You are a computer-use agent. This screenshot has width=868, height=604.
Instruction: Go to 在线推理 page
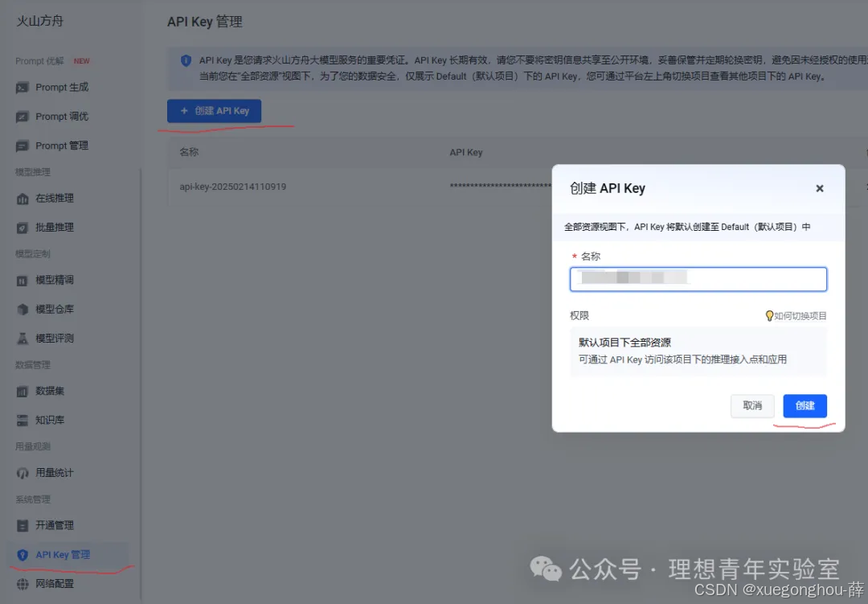click(x=55, y=199)
